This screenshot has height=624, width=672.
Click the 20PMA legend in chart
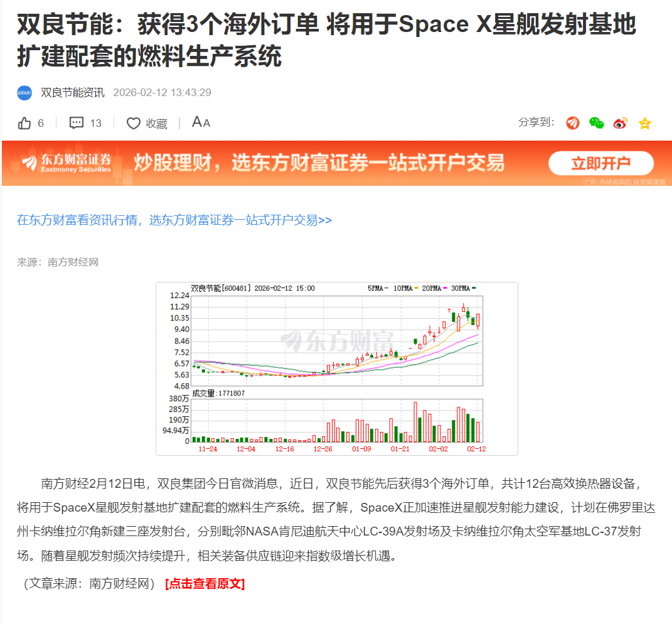(435, 288)
